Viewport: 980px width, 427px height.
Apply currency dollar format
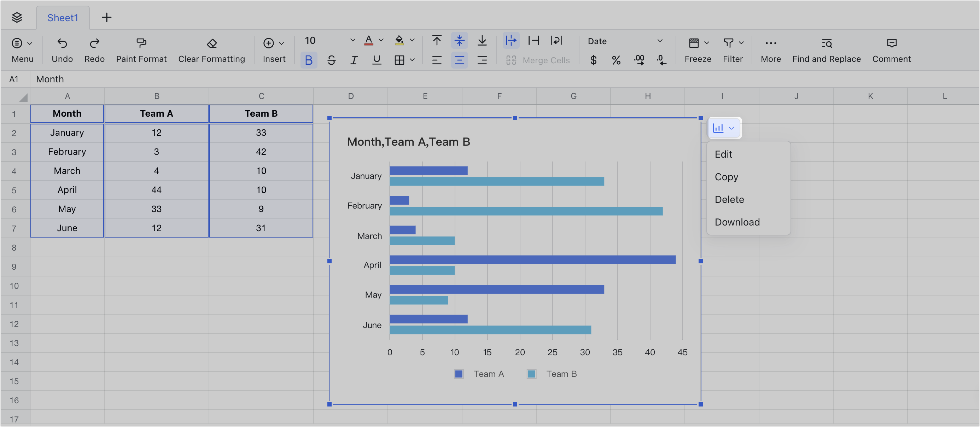click(x=593, y=60)
